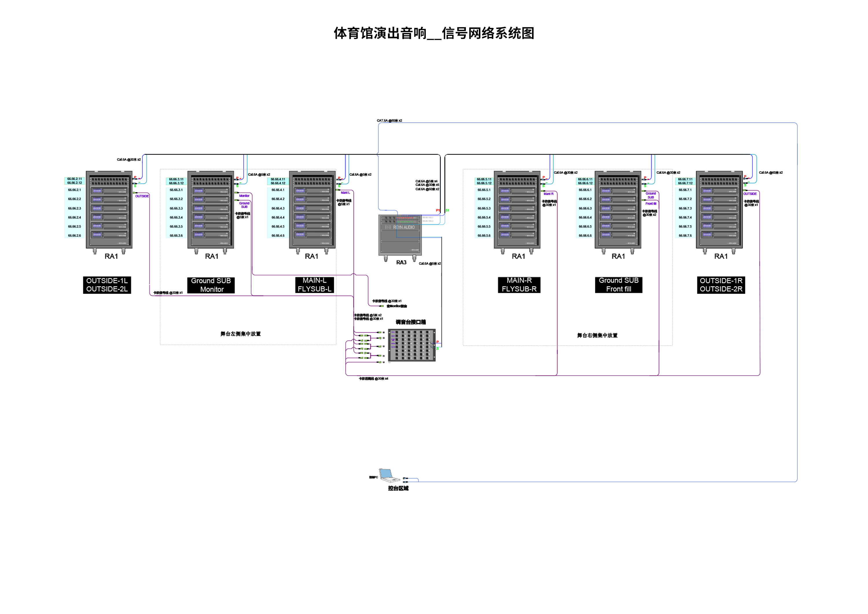Click the 66.66.2.11 IP address label
The height and width of the screenshot is (614, 868).
74,179
